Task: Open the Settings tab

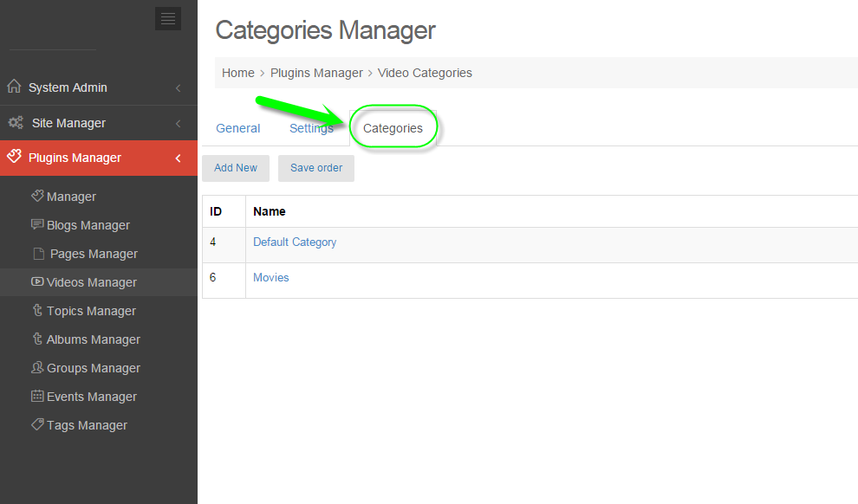Action: tap(311, 128)
